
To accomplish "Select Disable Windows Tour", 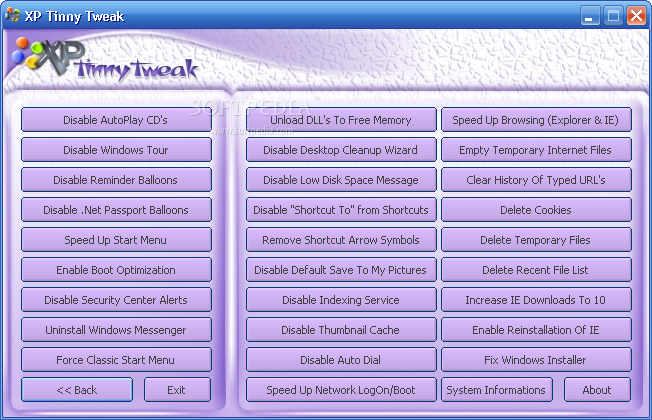I will tap(116, 150).
